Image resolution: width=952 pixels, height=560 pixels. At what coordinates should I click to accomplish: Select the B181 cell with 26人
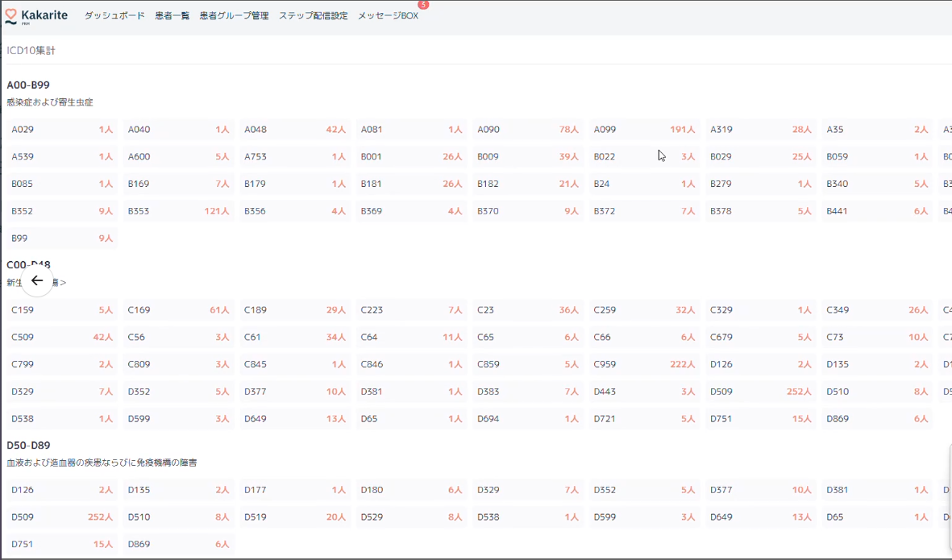(412, 184)
